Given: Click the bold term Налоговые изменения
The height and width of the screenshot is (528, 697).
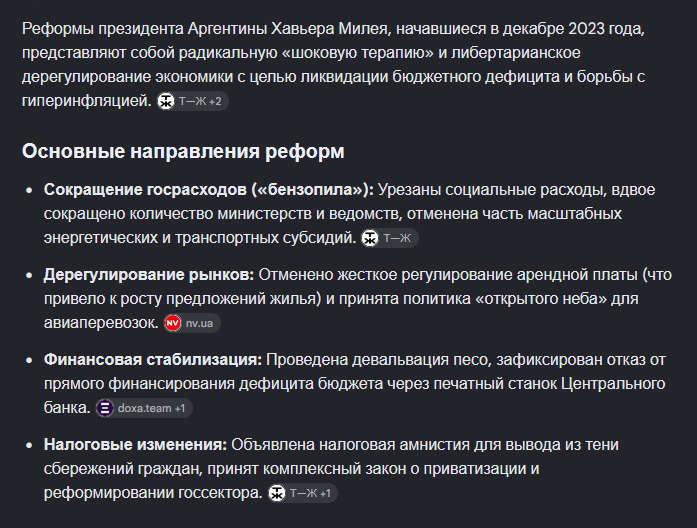Looking at the screenshot, I should click(135, 444).
